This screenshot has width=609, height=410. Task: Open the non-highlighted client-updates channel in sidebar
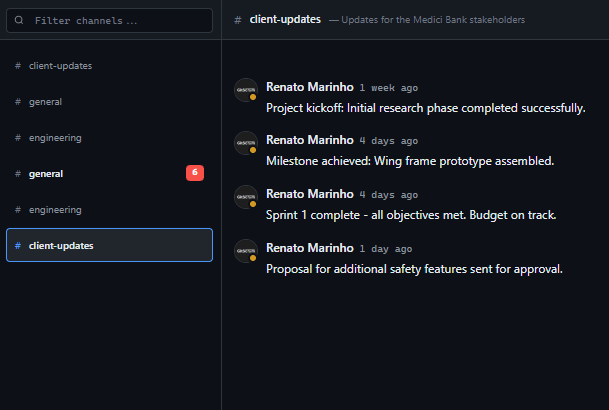(x=61, y=66)
